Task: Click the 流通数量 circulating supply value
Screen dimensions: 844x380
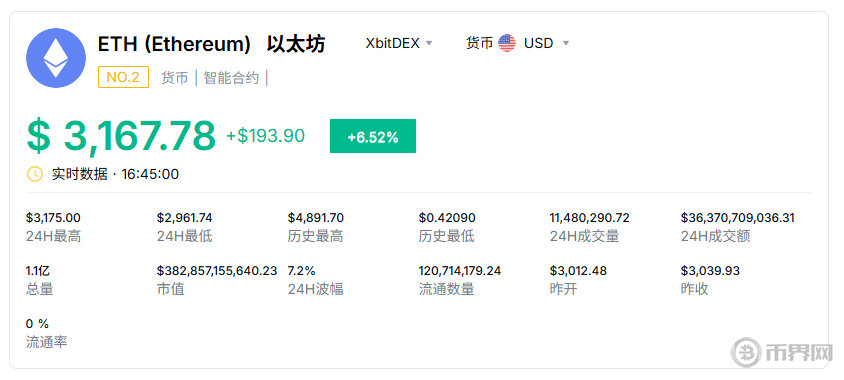Action: click(460, 271)
